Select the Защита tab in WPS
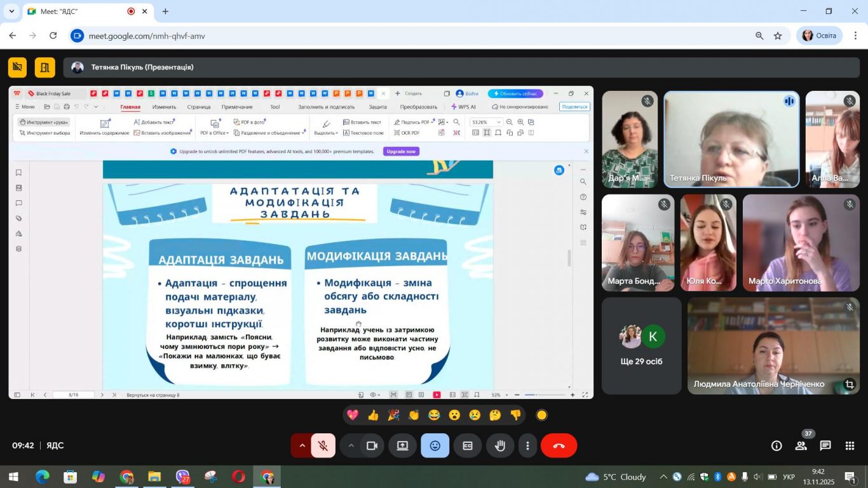The height and width of the screenshot is (488, 868). [377, 107]
